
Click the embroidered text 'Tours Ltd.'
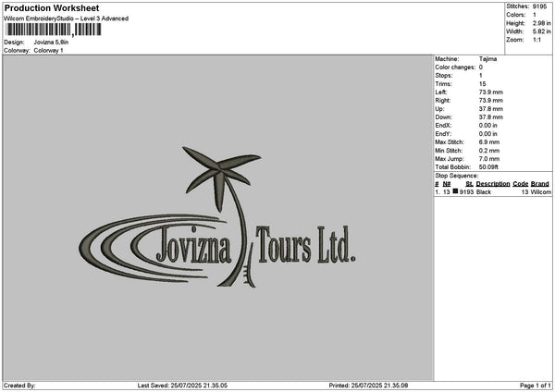(x=305, y=245)
